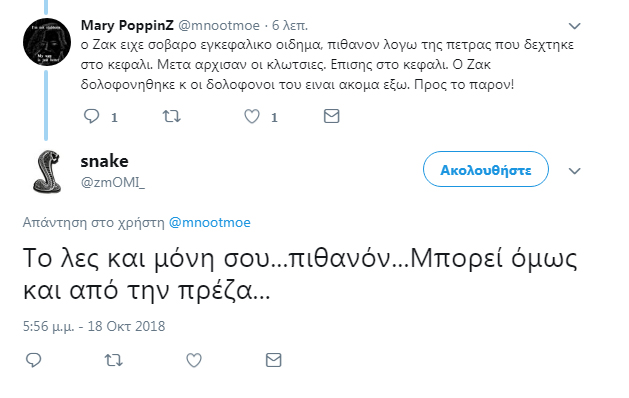Like Mary PoppinZ's tweet

click(x=252, y=116)
